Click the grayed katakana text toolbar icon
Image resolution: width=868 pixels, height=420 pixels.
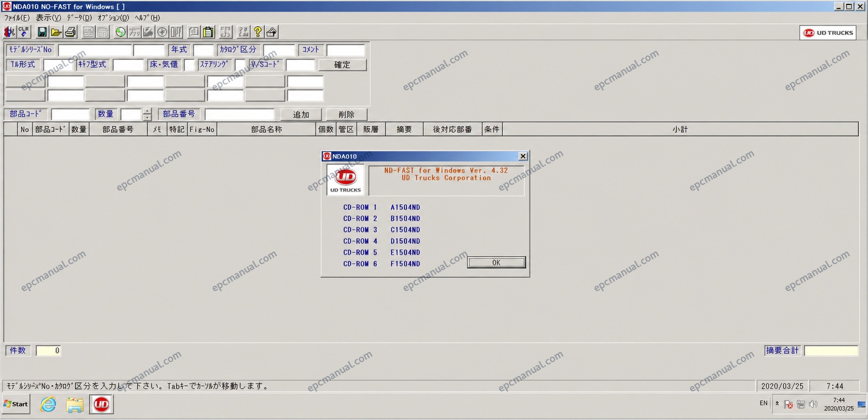[135, 32]
